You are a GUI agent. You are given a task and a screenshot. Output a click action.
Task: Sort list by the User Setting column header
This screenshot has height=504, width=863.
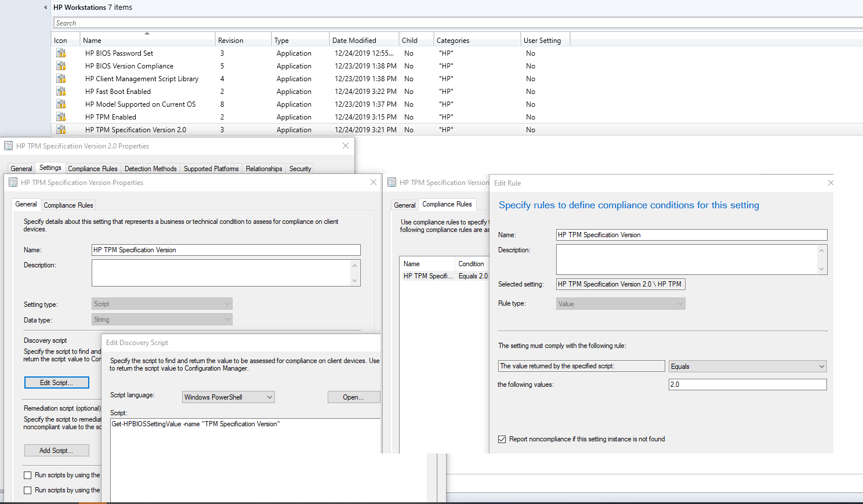click(545, 41)
